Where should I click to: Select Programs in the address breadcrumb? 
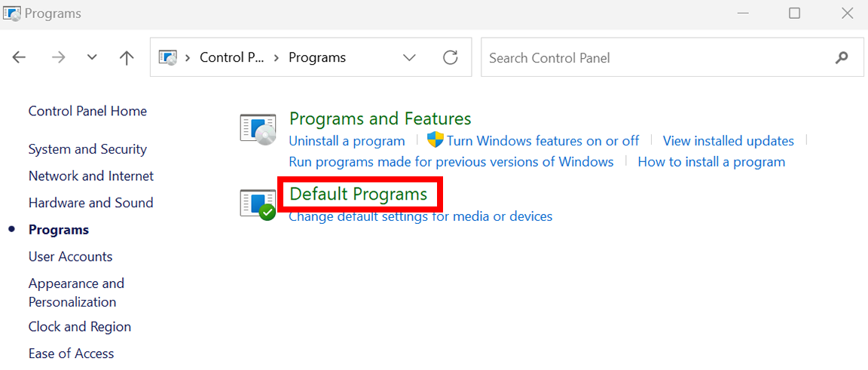click(x=317, y=57)
